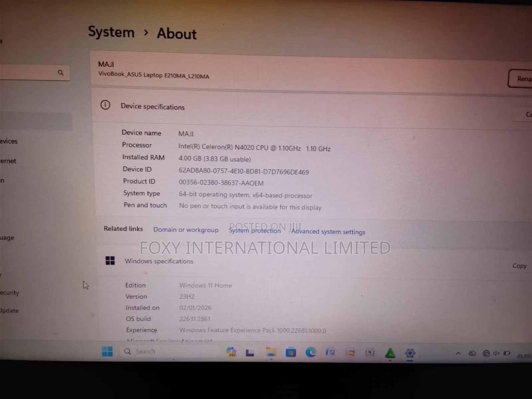Open File Explorer from the taskbar
The image size is (532, 399).
[271, 352]
